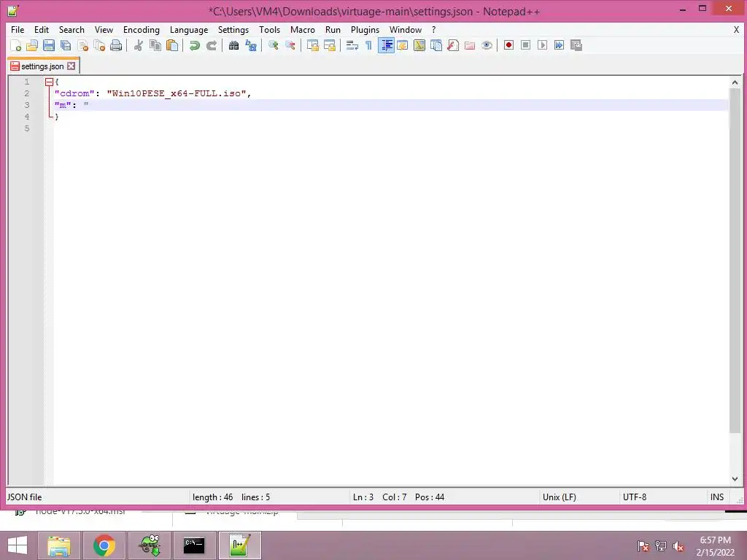Toggle the indent guide icon
The width and height of the screenshot is (747, 560).
point(386,46)
